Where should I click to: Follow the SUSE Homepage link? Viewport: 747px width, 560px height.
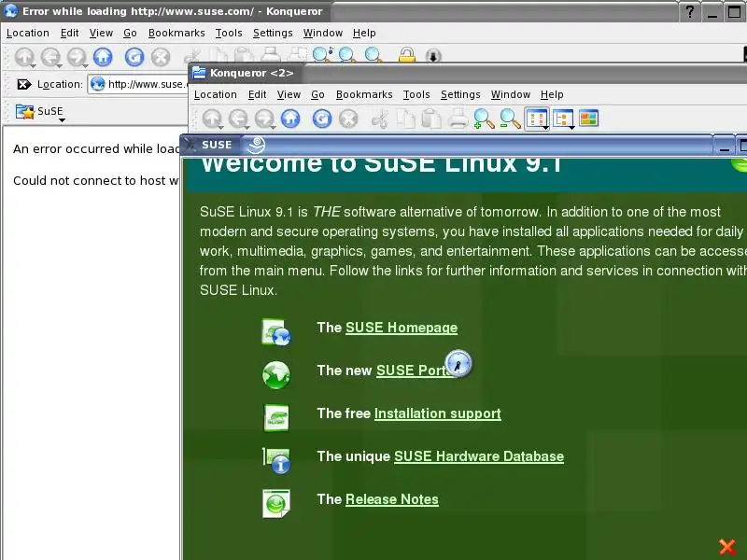[x=402, y=328]
